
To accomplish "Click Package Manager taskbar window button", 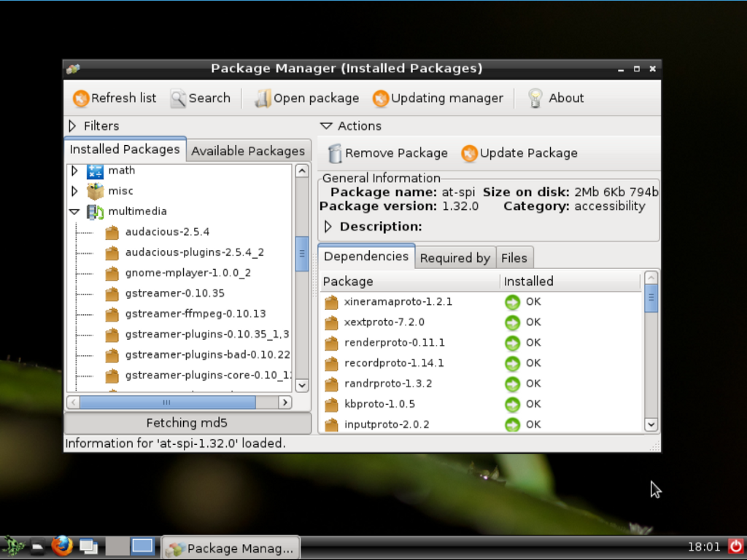I will pos(231,548).
